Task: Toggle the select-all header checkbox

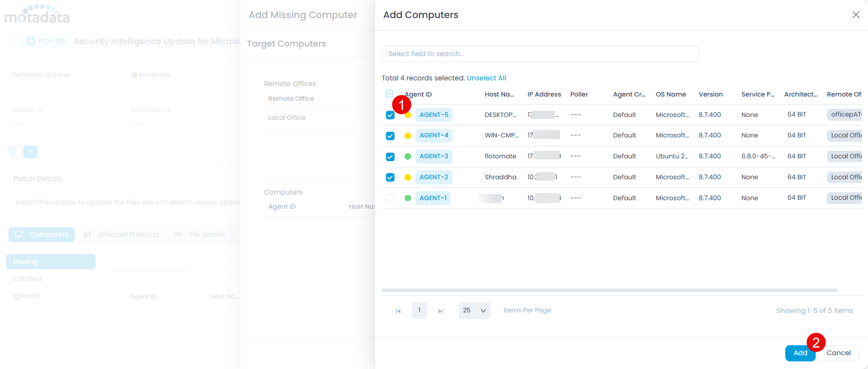Action: pos(389,94)
